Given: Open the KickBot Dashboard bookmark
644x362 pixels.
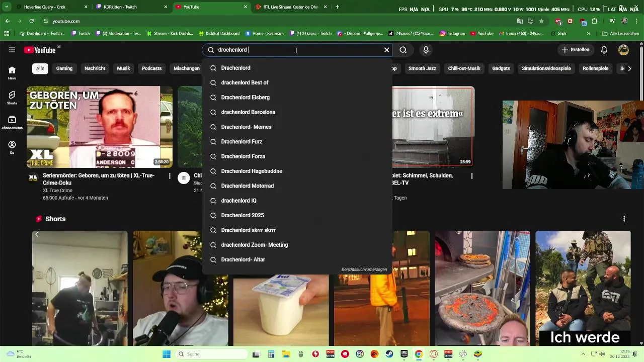Looking at the screenshot, I should coord(219,34).
